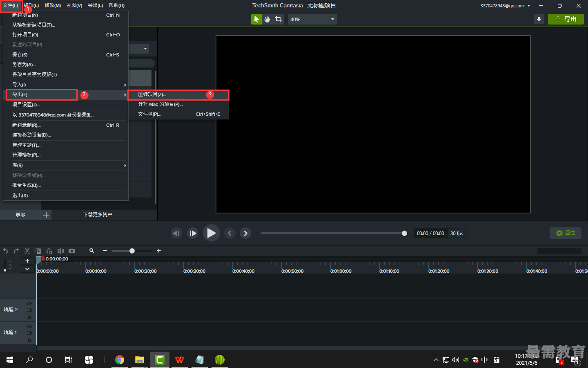Open the 修改 menu
Viewport: 588px width, 368px height.
point(53,5)
